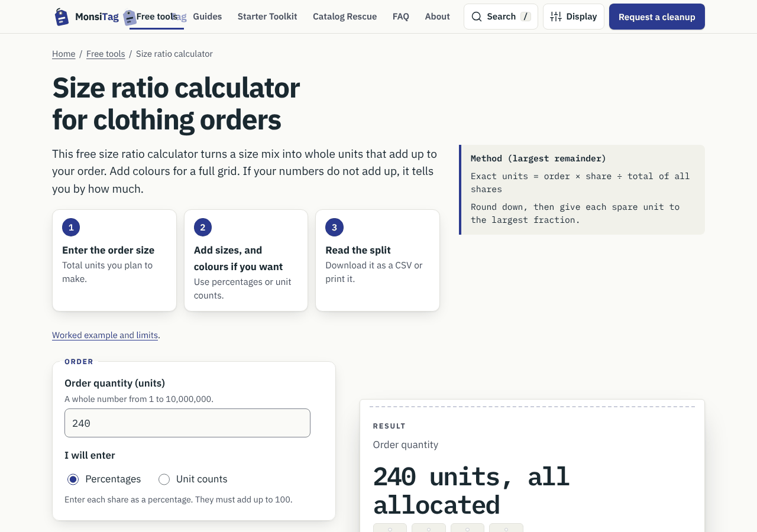Open the About page
This screenshot has height=532, width=757.
coord(438,17)
